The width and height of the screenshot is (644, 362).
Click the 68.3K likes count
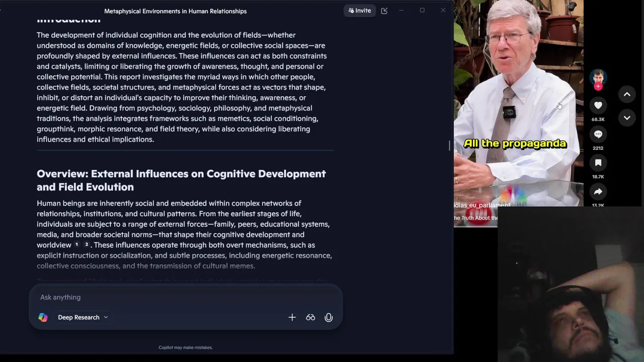coord(598,119)
